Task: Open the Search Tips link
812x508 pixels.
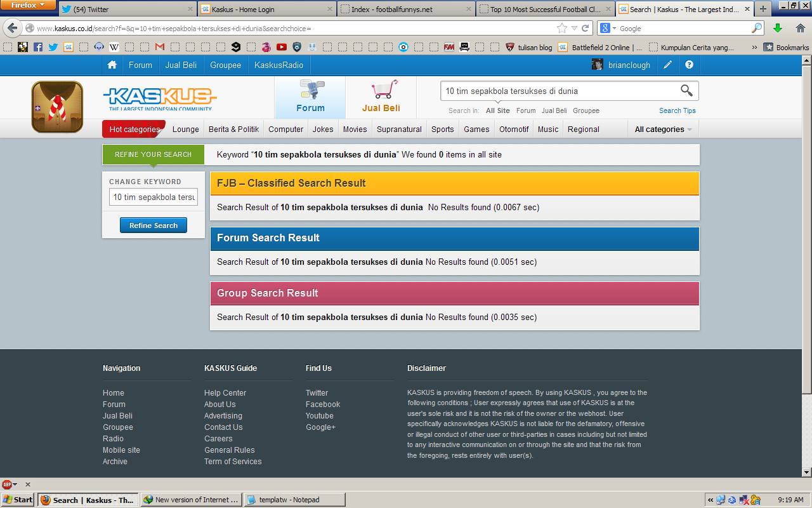Action: [x=678, y=110]
